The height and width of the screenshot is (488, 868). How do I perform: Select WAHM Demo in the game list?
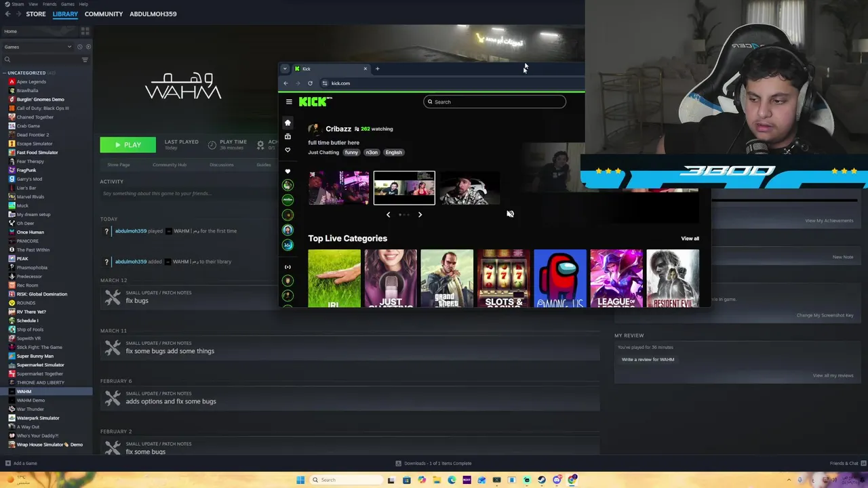click(x=31, y=401)
